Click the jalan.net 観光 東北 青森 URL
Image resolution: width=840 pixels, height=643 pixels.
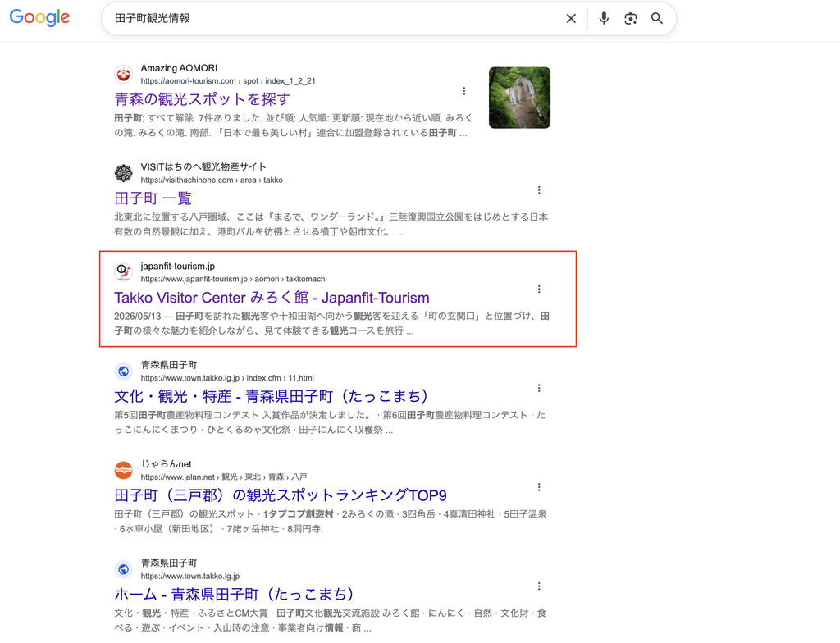point(224,477)
